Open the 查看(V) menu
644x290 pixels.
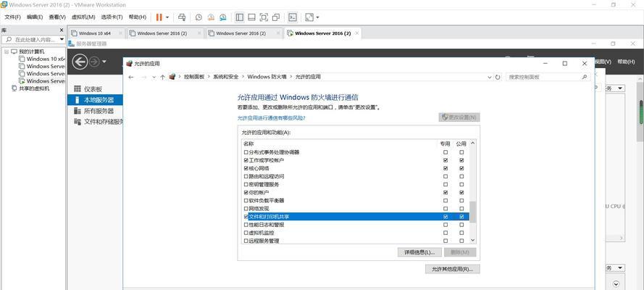[57, 17]
